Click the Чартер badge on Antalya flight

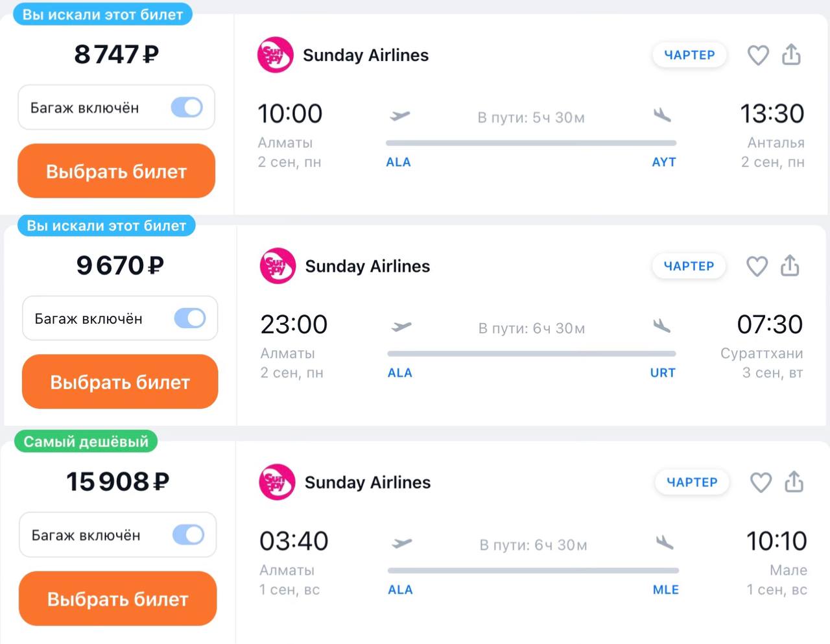pyautogui.click(x=689, y=55)
